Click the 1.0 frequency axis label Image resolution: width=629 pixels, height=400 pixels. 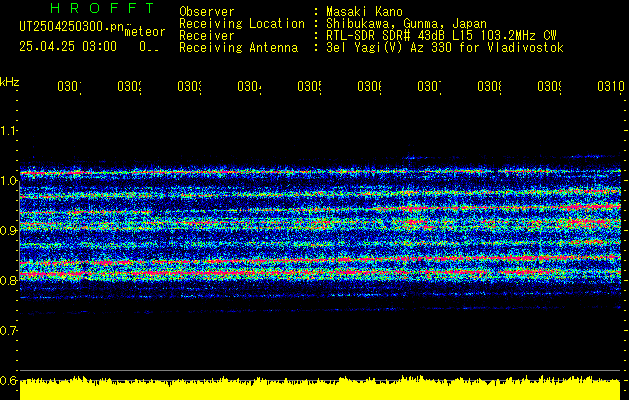[8, 181]
